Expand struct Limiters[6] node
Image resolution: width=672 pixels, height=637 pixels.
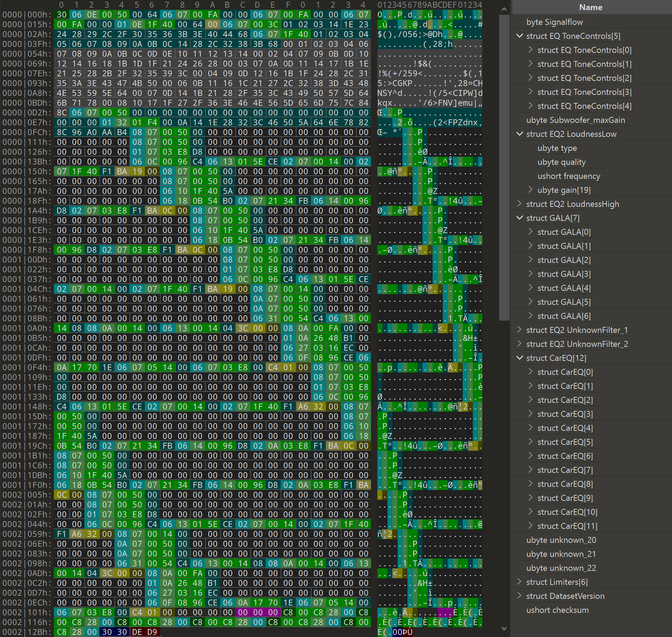519,582
